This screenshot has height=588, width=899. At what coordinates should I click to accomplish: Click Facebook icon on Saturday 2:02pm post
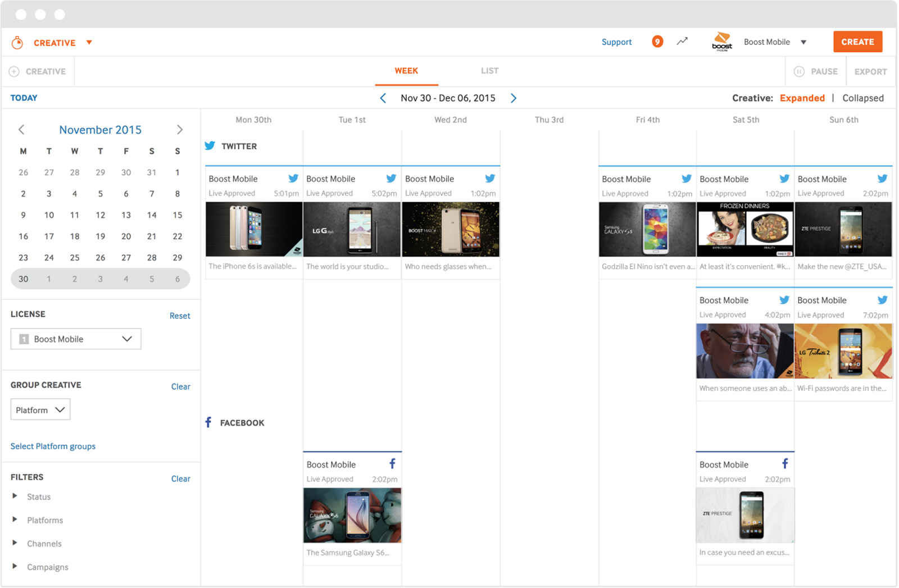(x=786, y=464)
